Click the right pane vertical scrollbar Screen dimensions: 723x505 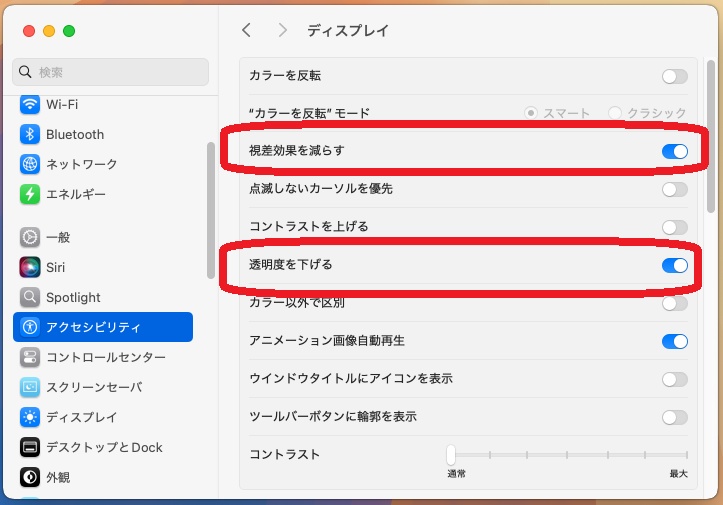click(711, 137)
